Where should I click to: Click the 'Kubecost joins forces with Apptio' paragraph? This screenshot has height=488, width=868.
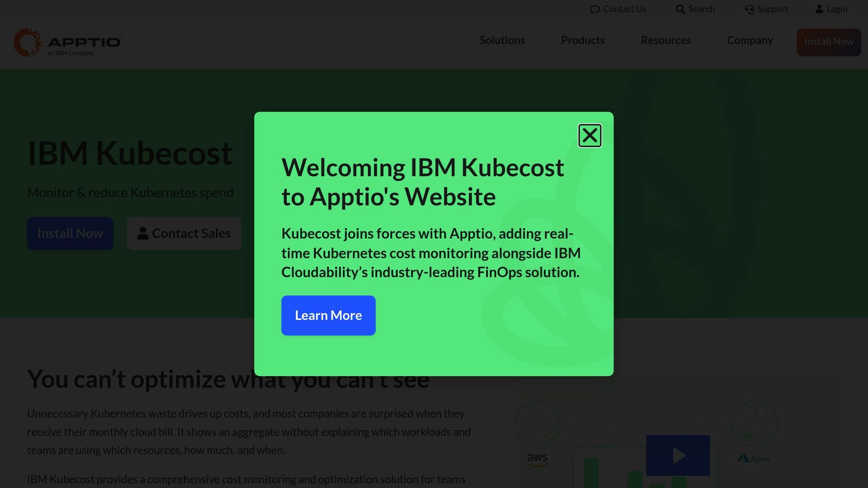[431, 253]
